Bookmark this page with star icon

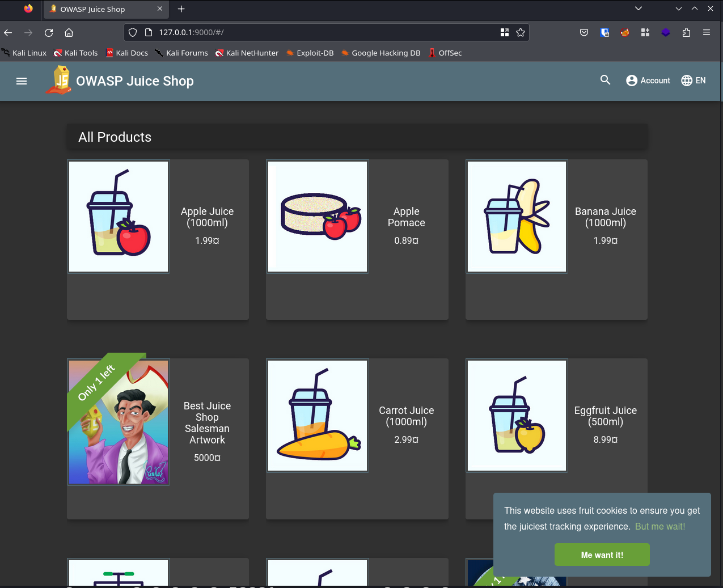pyautogui.click(x=521, y=33)
